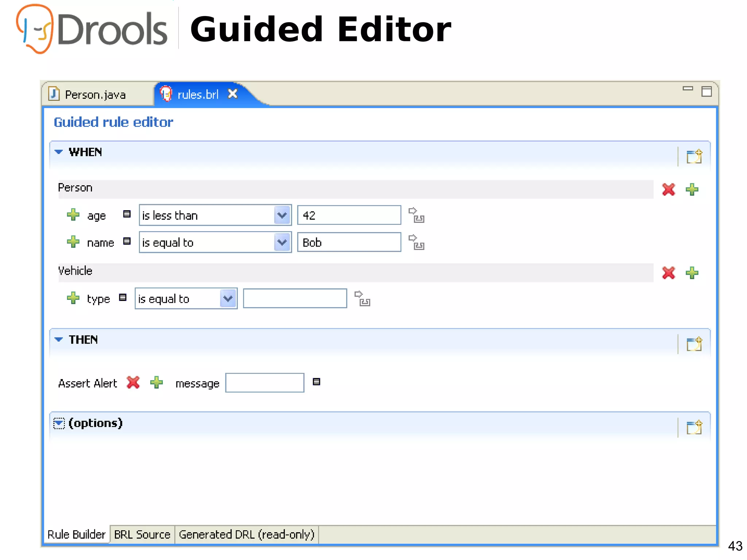Click the name value field containing Bob

pyautogui.click(x=349, y=242)
